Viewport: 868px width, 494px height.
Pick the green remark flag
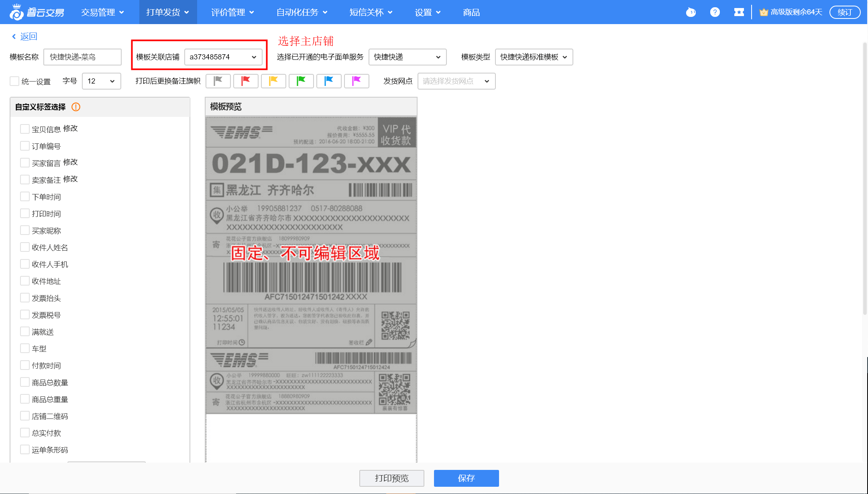tap(301, 81)
